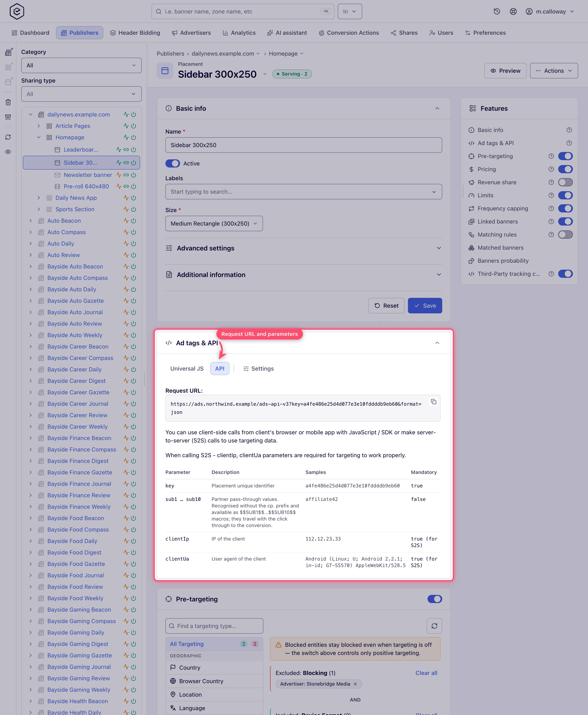
Task: Copy the Request URL
Action: (x=433, y=402)
